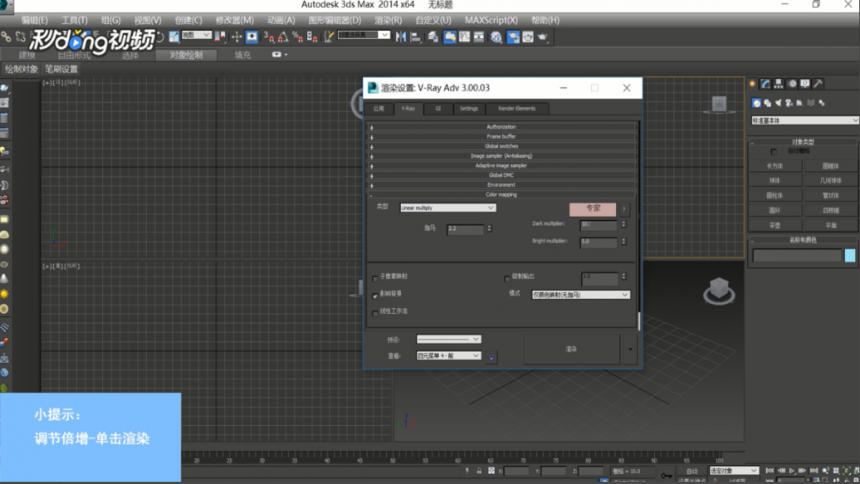Open the named selection sets dropdown
The height and width of the screenshot is (484, 860).
click(364, 35)
